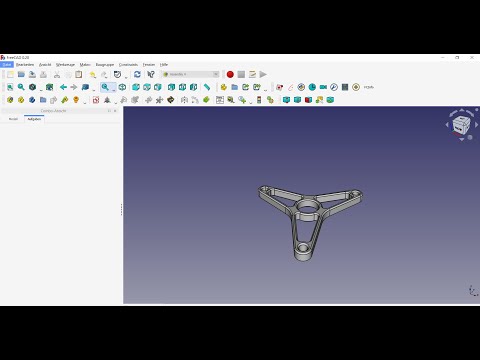Click the Open file folder icon

(21, 74)
